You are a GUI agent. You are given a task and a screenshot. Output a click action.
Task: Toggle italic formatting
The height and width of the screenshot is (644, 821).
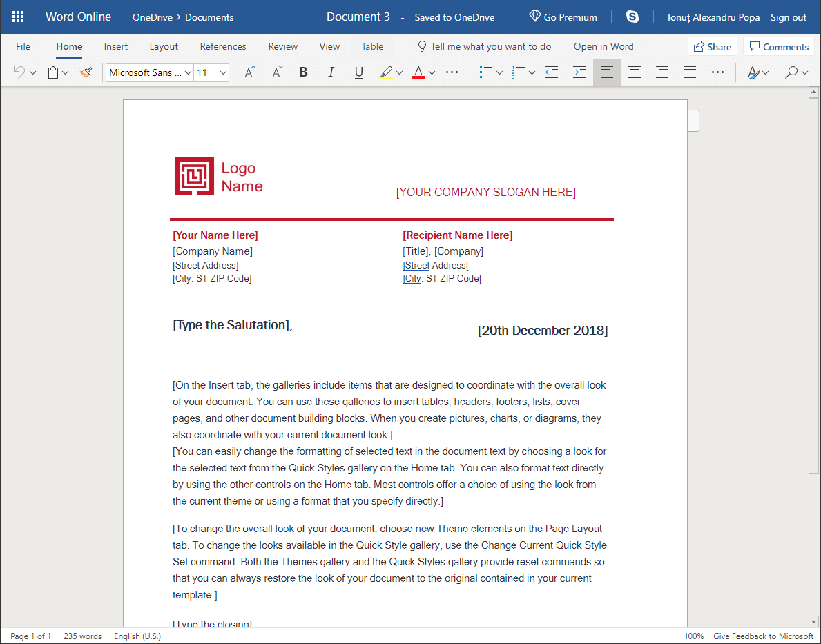331,72
